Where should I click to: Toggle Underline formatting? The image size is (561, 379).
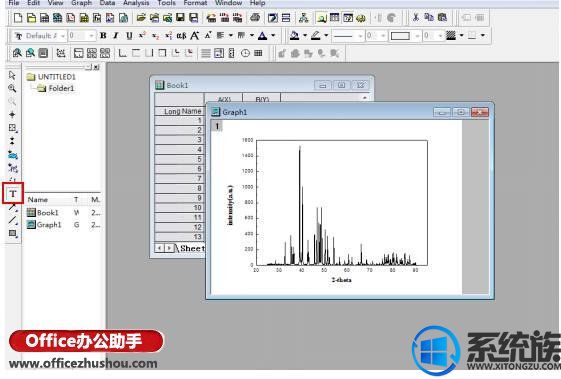(x=129, y=35)
